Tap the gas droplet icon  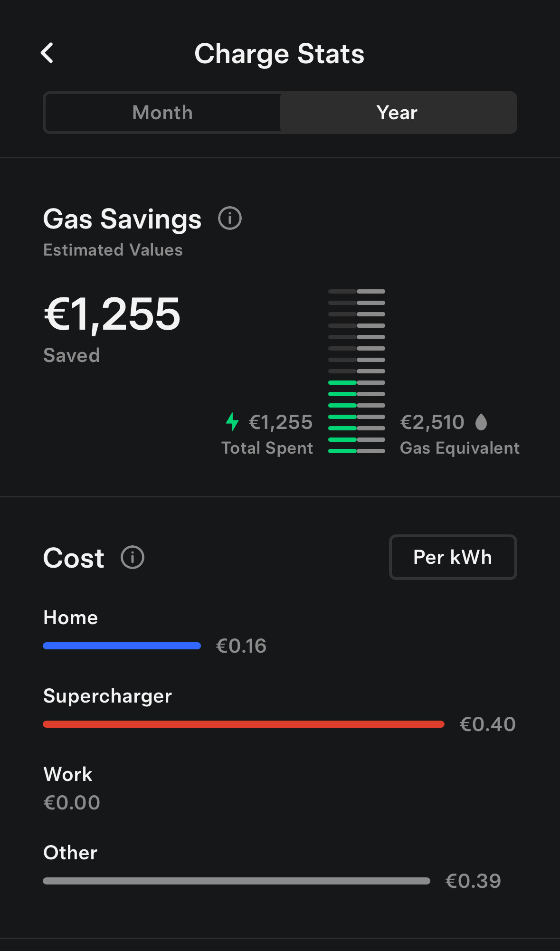481,422
